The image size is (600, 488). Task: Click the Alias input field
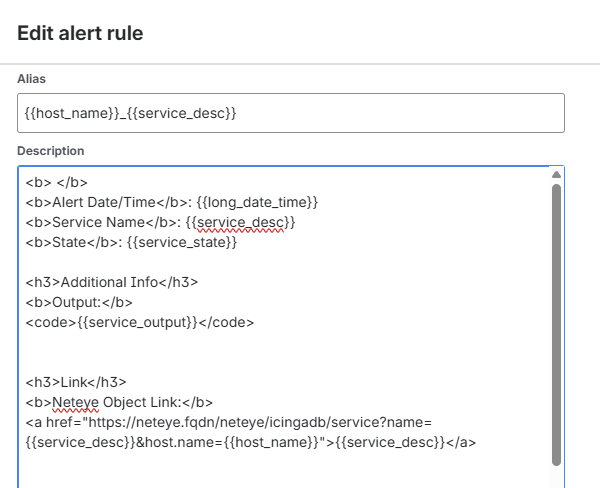pyautogui.click(x=290, y=113)
